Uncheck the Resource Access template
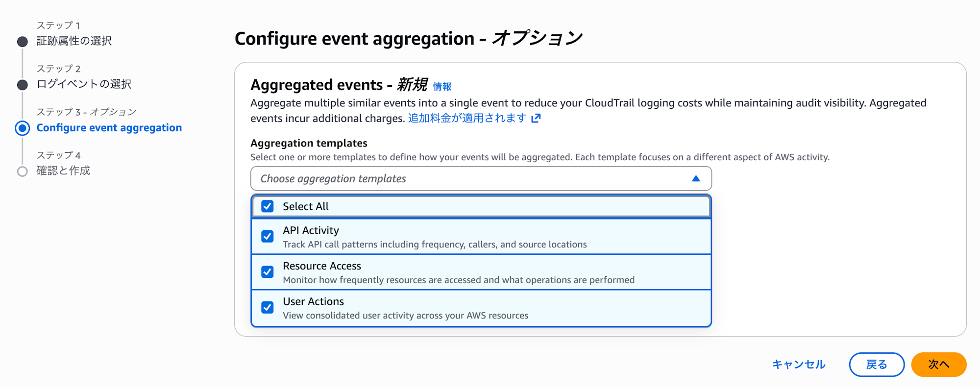This screenshot has height=387, width=980. coord(267,272)
